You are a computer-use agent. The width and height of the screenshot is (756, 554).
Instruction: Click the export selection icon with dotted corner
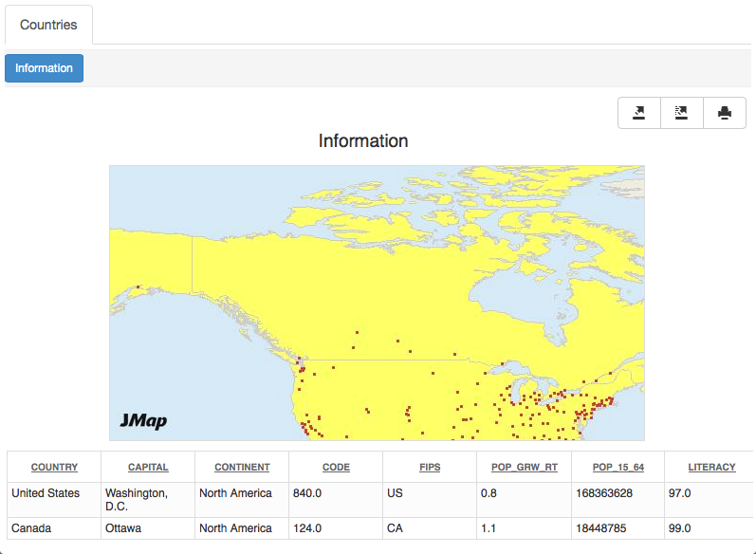pyautogui.click(x=681, y=113)
